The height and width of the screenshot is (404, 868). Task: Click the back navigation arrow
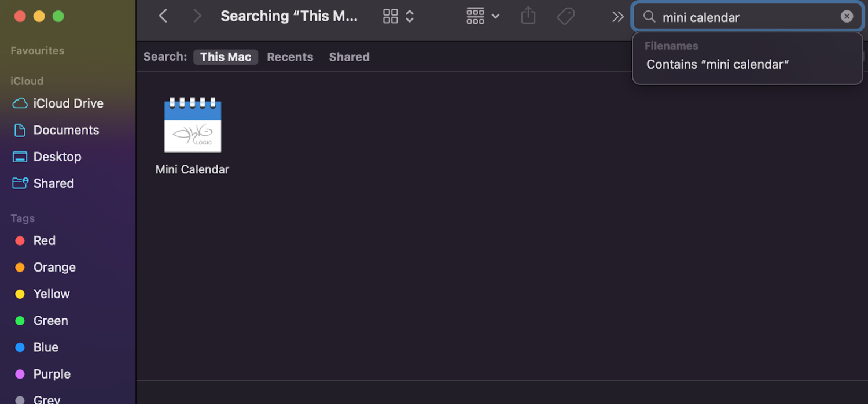[163, 16]
